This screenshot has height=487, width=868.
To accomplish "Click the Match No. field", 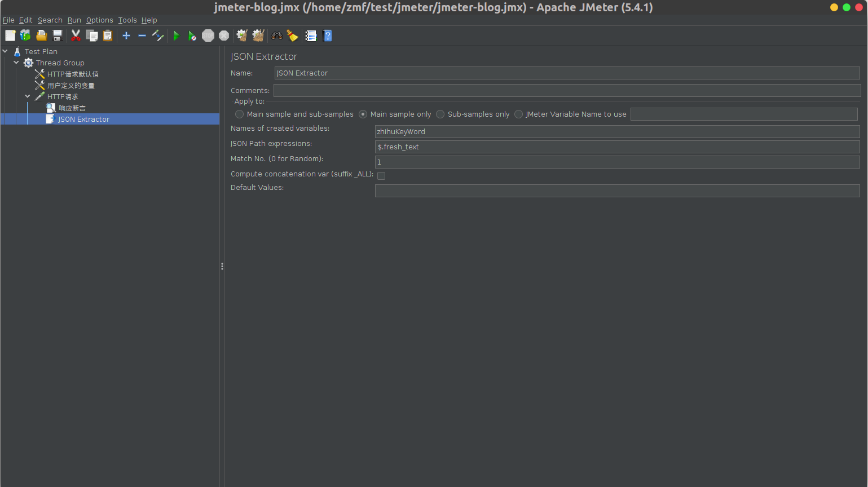I will (618, 162).
